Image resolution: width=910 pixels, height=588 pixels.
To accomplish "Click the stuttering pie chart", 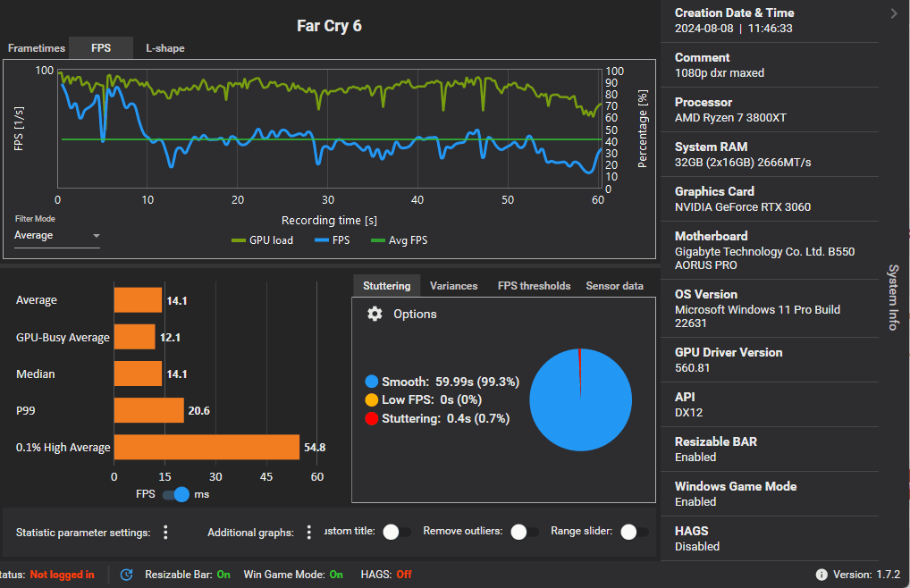I will tap(580, 399).
